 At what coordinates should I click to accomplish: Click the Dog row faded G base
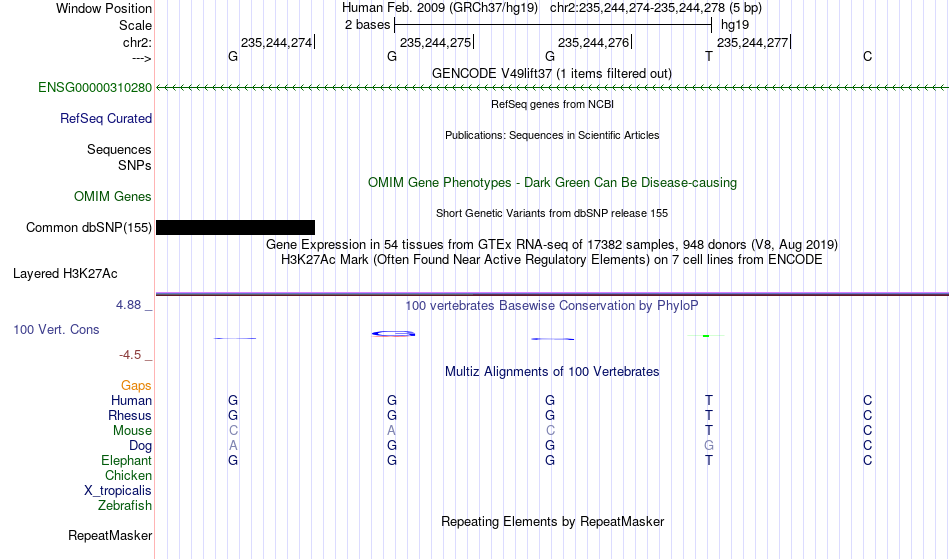click(709, 446)
